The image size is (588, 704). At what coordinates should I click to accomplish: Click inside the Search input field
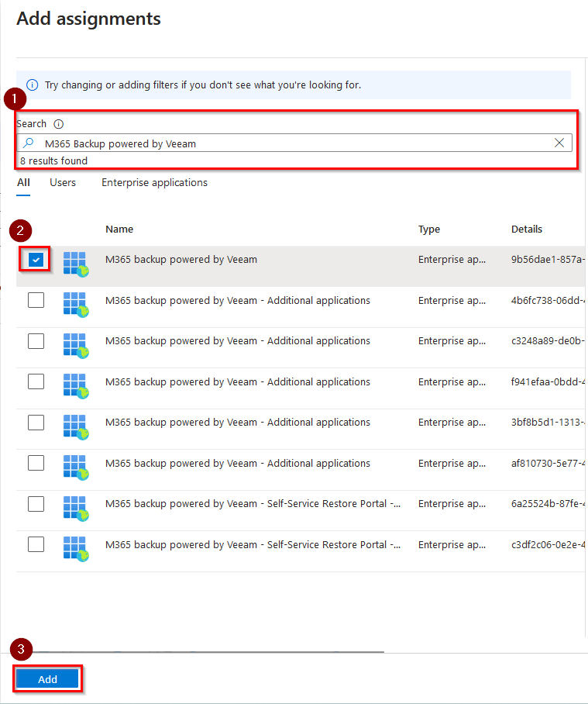pyautogui.click(x=294, y=143)
